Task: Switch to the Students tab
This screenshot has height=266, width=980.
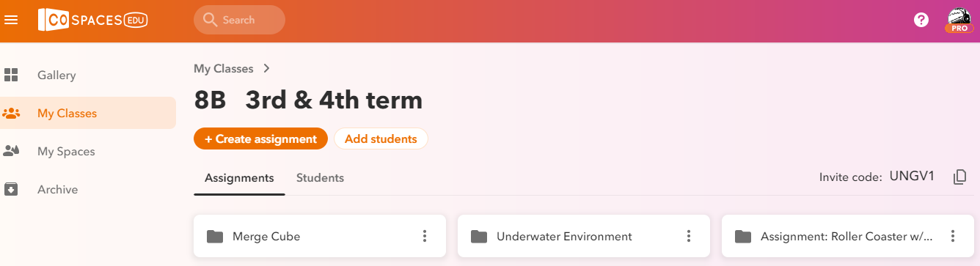Action: tap(320, 178)
